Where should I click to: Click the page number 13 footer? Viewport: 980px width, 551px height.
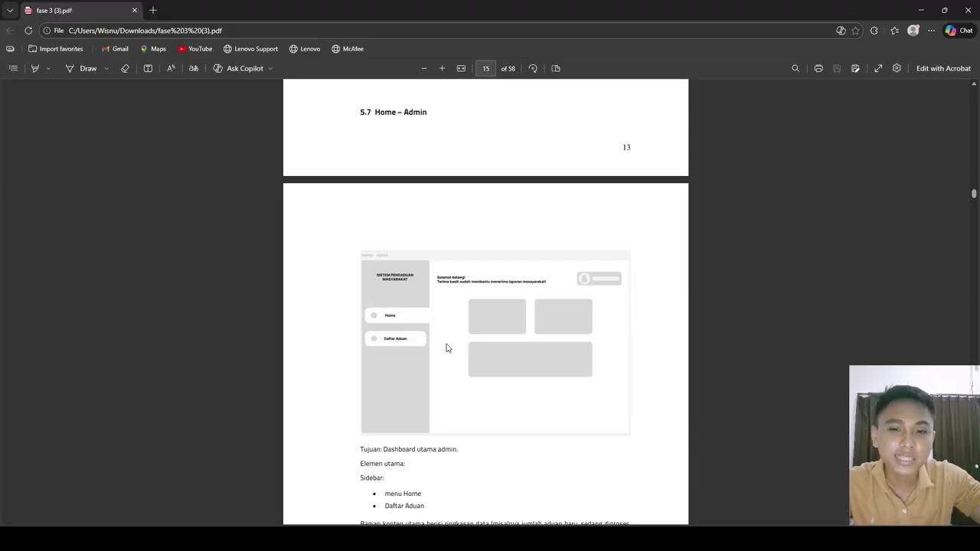tap(626, 147)
